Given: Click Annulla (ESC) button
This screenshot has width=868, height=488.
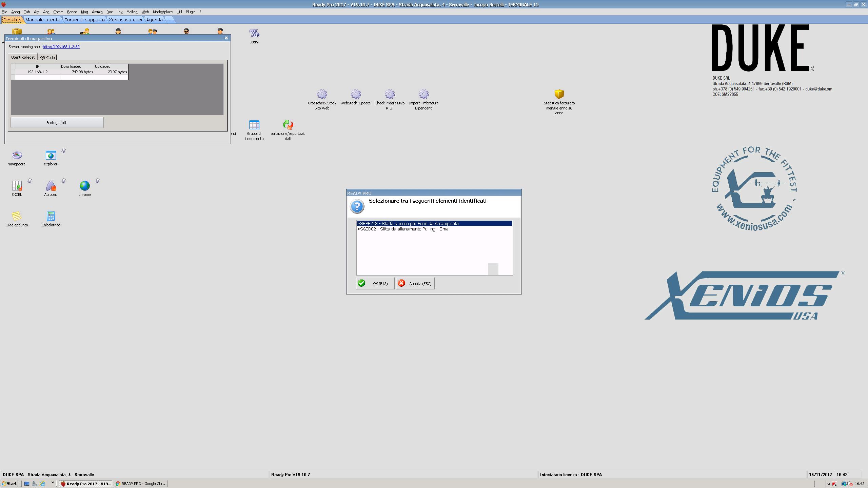Looking at the screenshot, I should click(415, 283).
